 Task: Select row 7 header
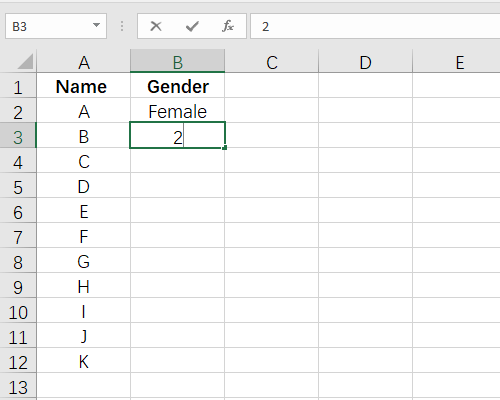pyautogui.click(x=18, y=236)
